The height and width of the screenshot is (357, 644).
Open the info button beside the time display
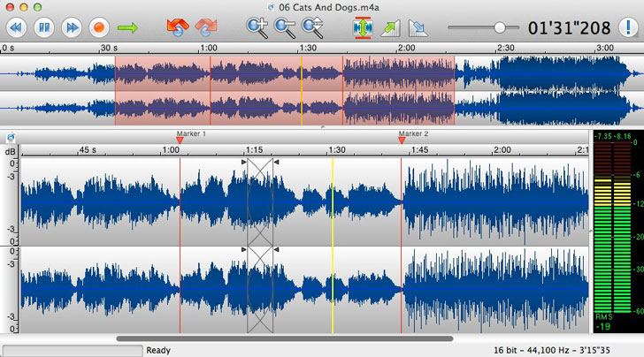tap(630, 27)
